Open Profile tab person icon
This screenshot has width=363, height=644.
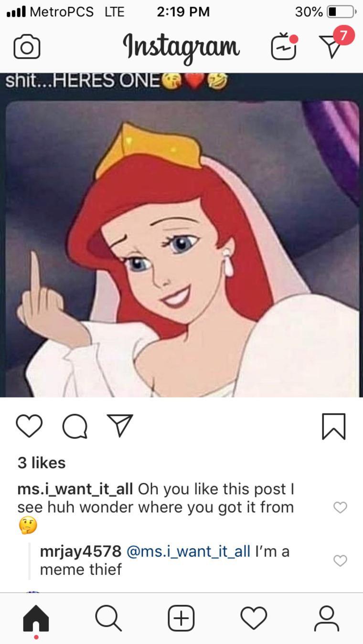tap(326, 618)
